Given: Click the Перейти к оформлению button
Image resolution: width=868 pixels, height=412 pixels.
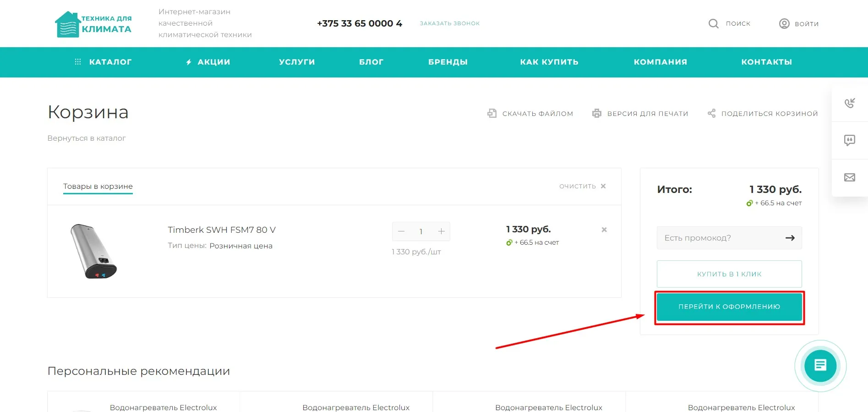Looking at the screenshot, I should click(x=729, y=307).
